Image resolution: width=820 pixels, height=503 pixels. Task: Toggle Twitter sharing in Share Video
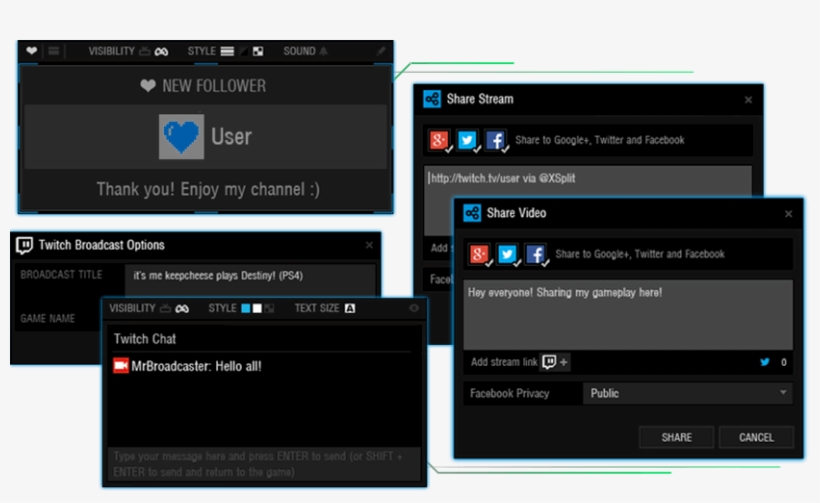coord(508,254)
